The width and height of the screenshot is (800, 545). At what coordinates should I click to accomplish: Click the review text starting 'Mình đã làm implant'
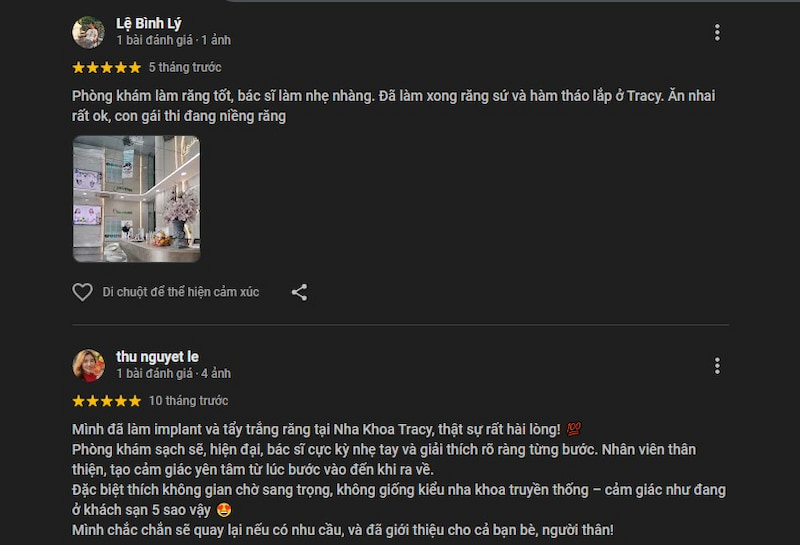point(399,479)
